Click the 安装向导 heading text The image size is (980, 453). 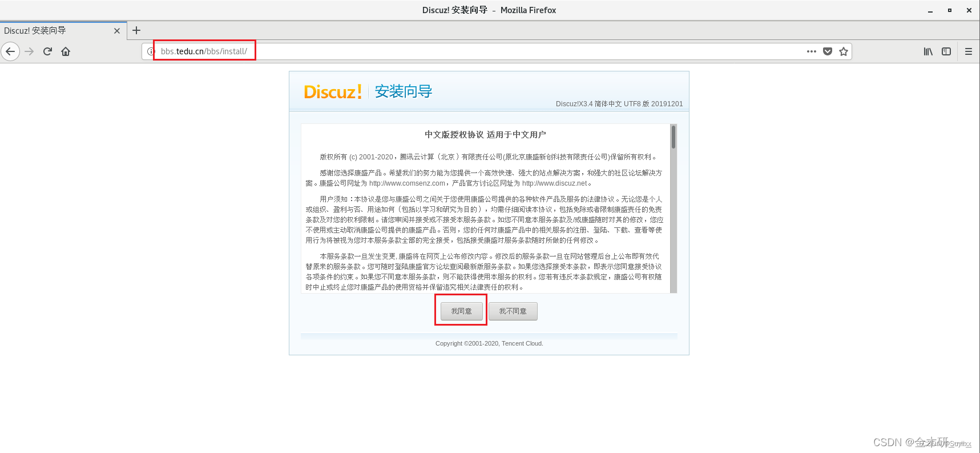404,91
